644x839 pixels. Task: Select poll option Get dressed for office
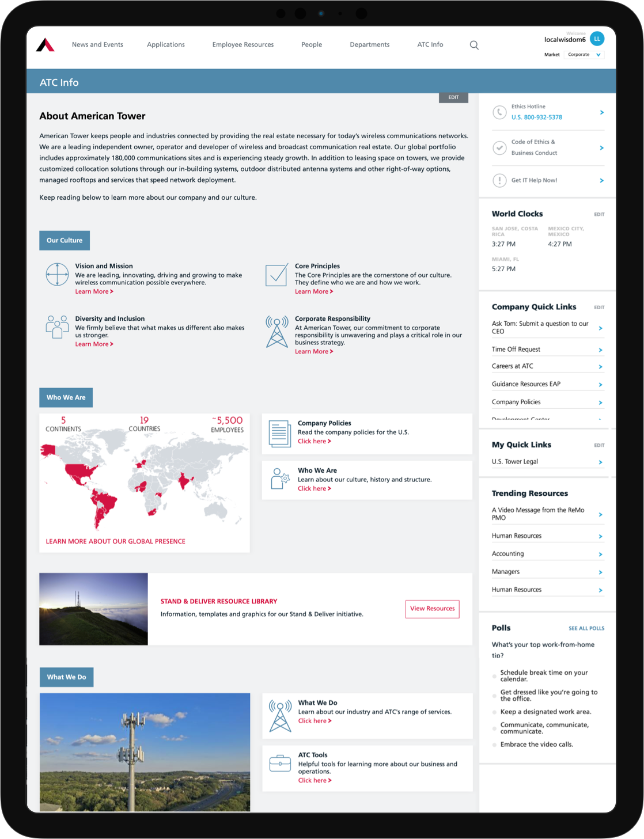[x=494, y=696]
